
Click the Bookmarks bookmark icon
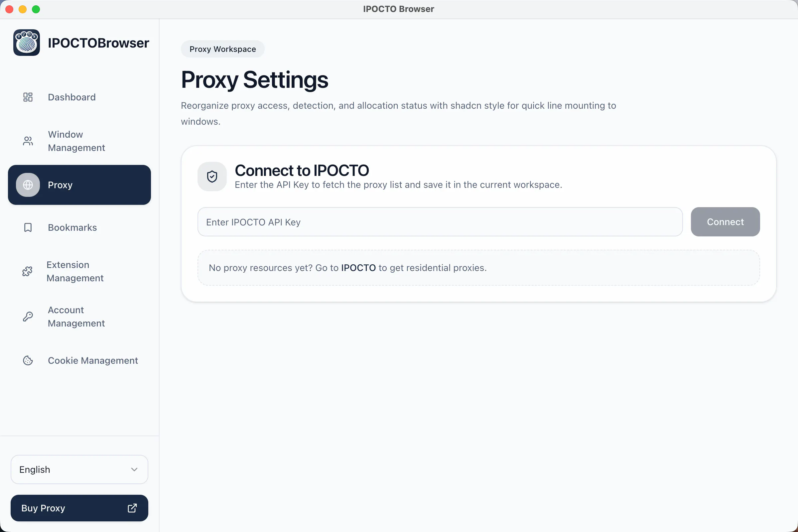click(28, 227)
